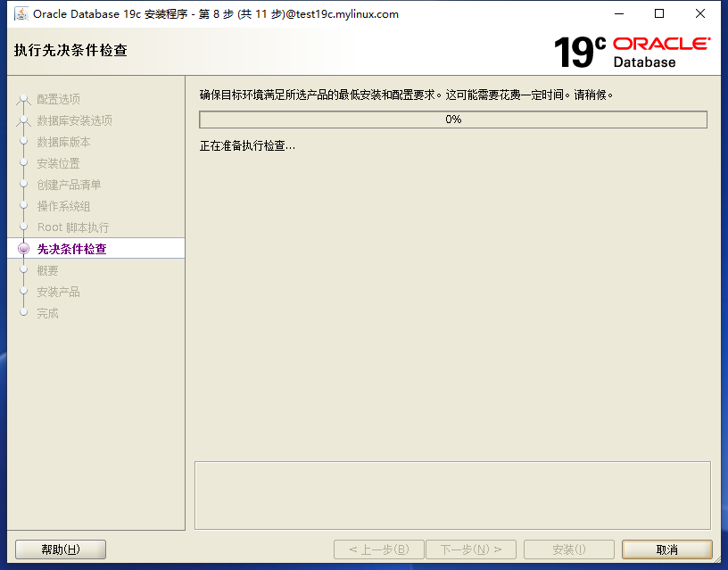This screenshot has width=728, height=570.
Task: Click the disabled 上一步(B) back button
Action: pyautogui.click(x=379, y=549)
